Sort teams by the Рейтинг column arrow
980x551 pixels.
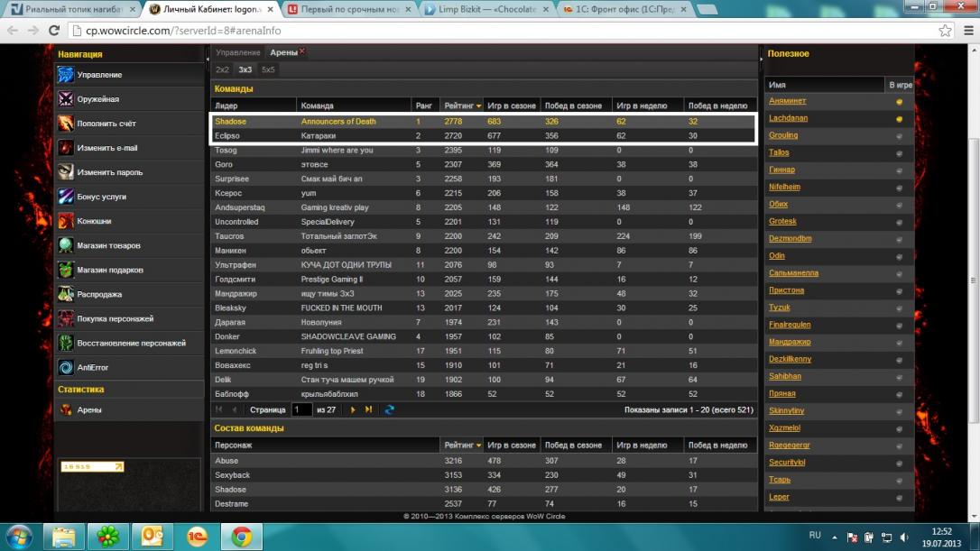click(x=478, y=106)
